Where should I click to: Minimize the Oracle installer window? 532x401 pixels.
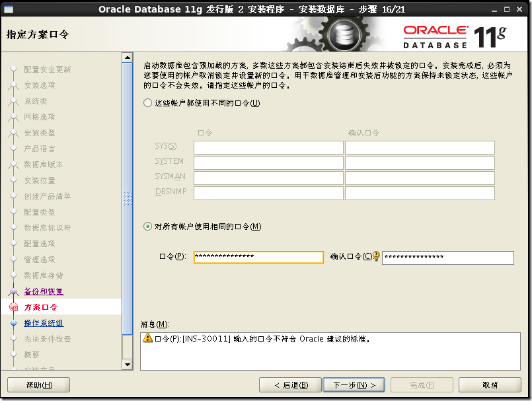pos(494,10)
